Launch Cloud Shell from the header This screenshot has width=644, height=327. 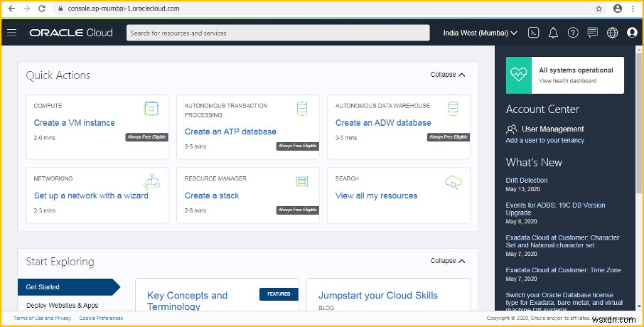point(534,33)
